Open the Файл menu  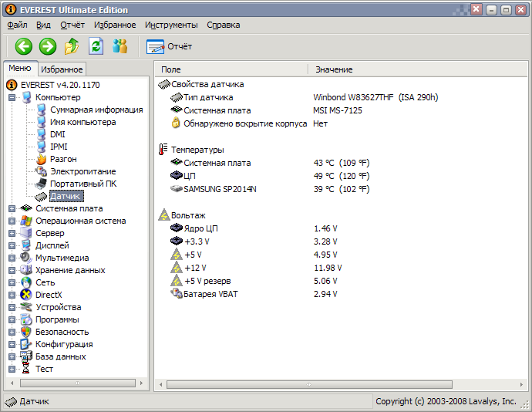(x=17, y=25)
